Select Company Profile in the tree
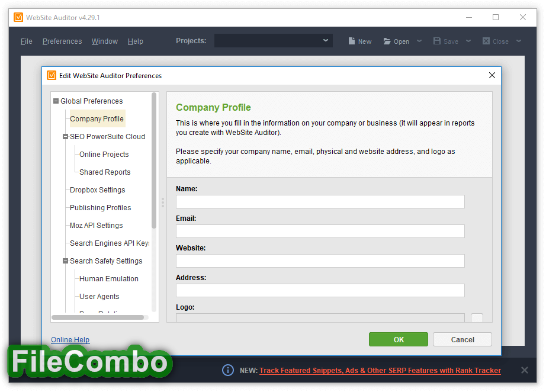Image resolution: width=546 pixels, height=392 pixels. tap(97, 118)
